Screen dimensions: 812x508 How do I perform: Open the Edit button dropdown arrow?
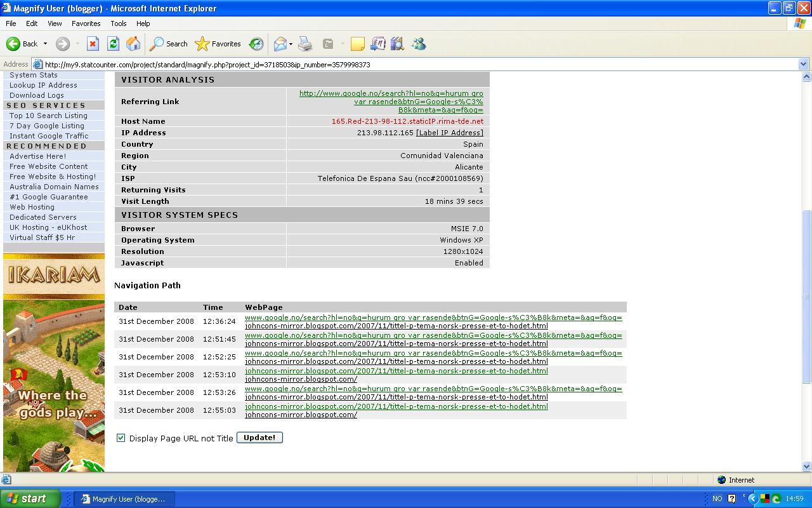pos(342,44)
